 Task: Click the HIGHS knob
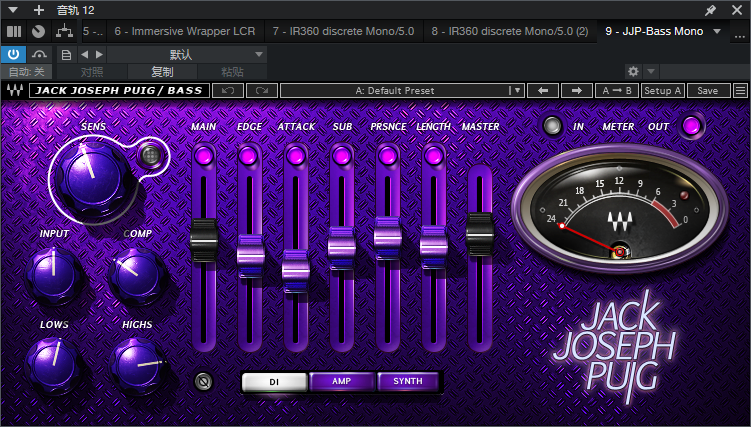138,366
